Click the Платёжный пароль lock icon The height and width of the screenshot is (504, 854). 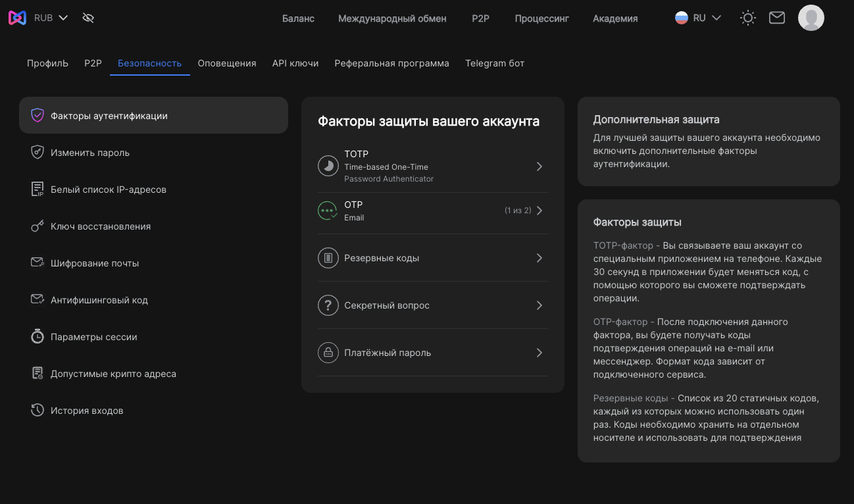point(328,353)
